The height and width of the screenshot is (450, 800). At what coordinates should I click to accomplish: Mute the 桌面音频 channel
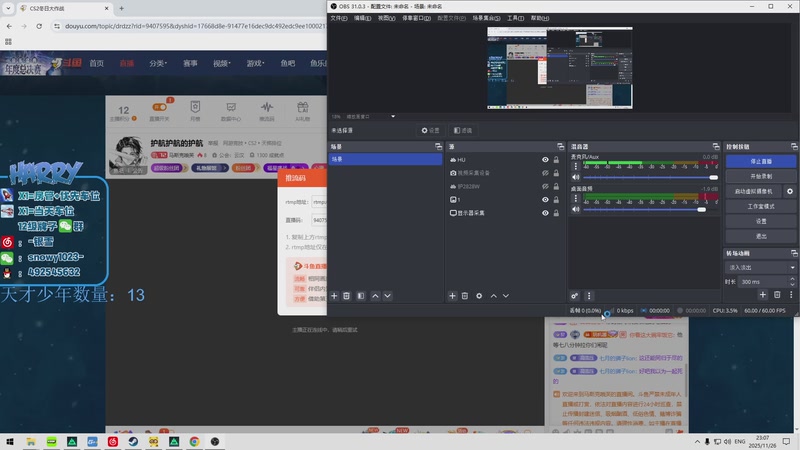coord(576,209)
